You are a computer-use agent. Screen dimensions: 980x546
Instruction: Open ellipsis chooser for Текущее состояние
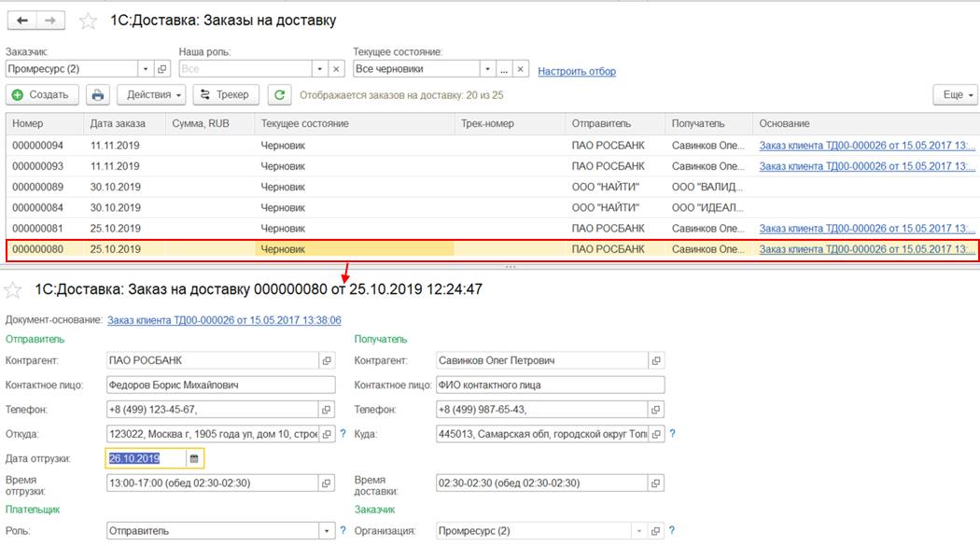[x=504, y=69]
